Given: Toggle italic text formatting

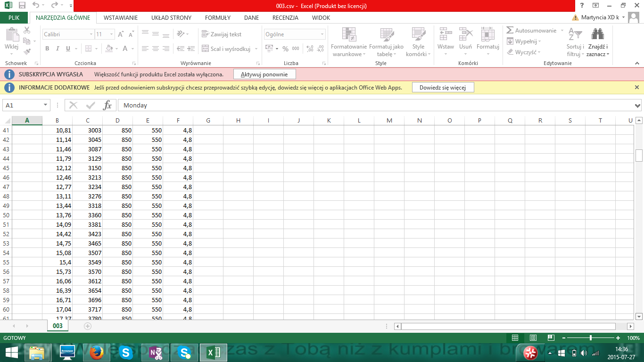Looking at the screenshot, I should pos(58,49).
